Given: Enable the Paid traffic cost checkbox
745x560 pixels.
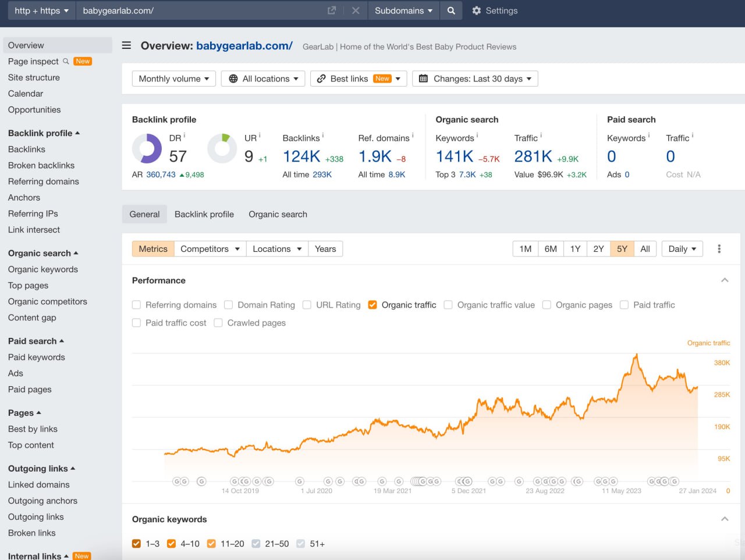Looking at the screenshot, I should [137, 323].
